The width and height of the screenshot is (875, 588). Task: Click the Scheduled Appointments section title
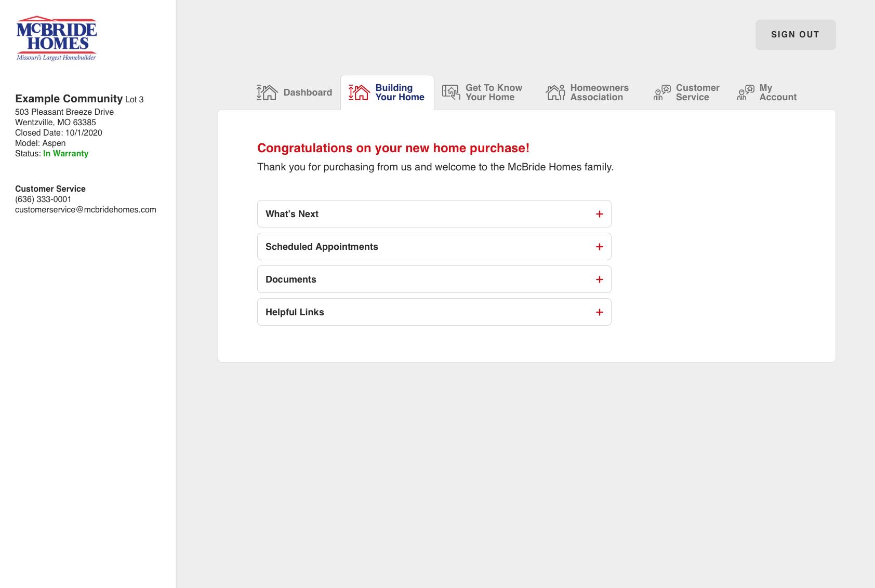[x=322, y=247]
